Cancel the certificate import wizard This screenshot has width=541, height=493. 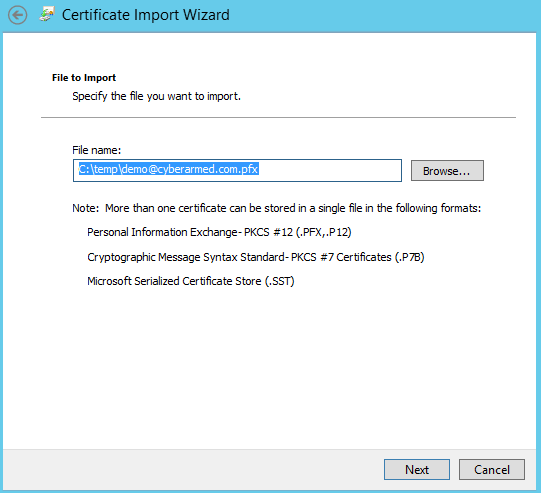tap(492, 470)
